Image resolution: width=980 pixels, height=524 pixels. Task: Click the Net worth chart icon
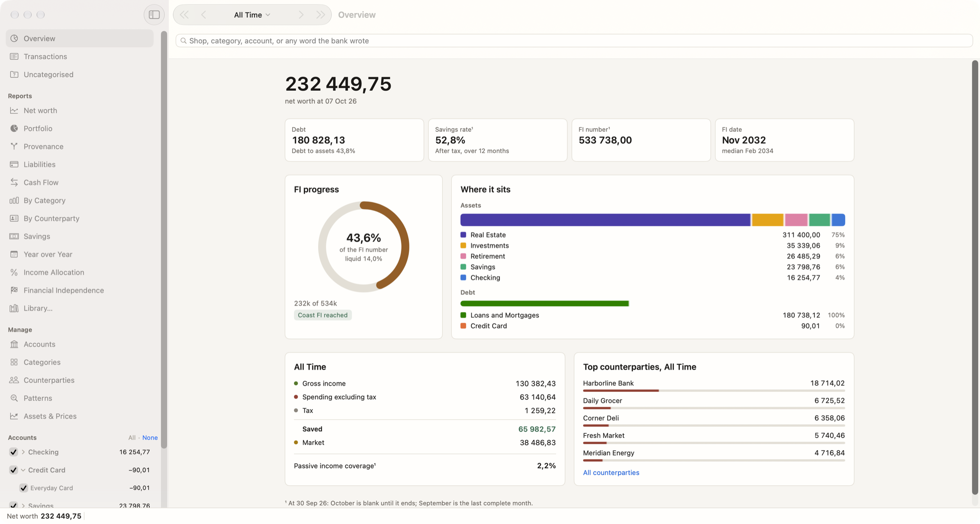tap(14, 110)
